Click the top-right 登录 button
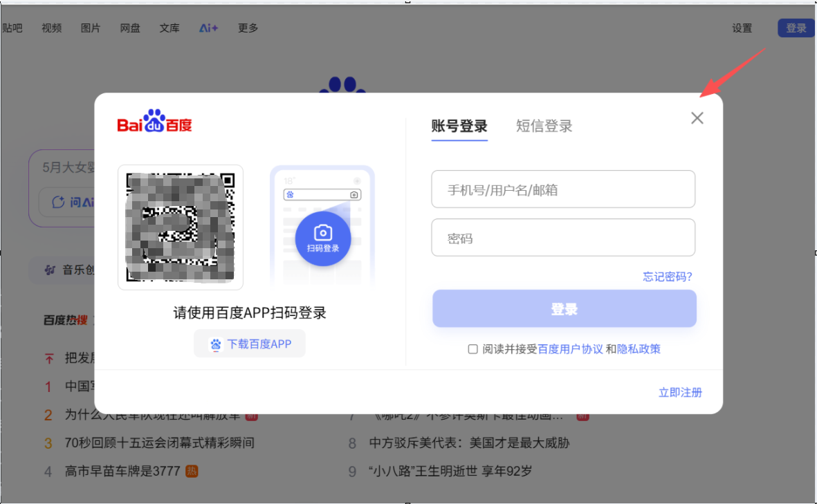The height and width of the screenshot is (504, 817). point(796,28)
